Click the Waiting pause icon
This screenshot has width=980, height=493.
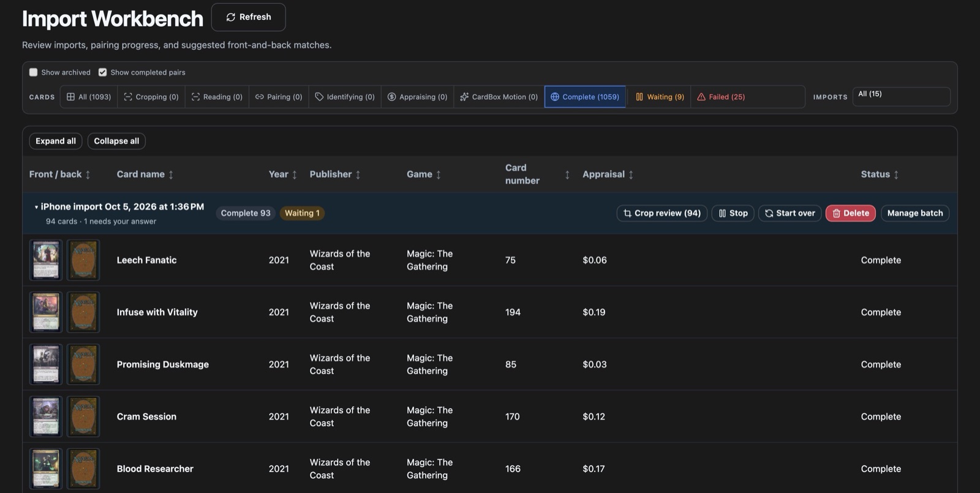[639, 97]
